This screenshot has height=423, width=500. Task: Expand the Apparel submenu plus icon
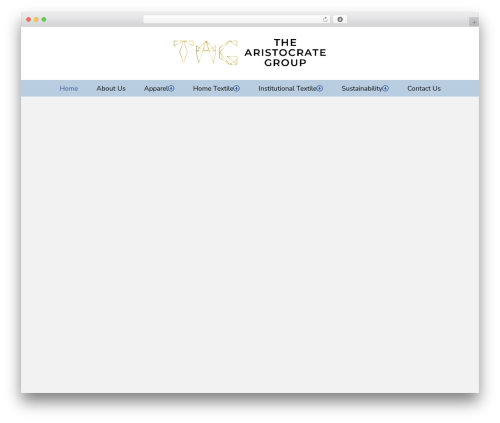pyautogui.click(x=171, y=88)
